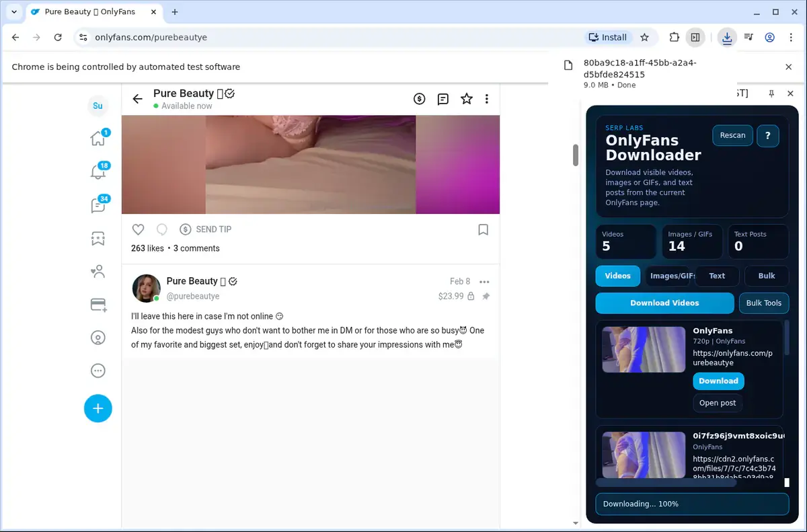Click the Videos 5 counter card
The height and width of the screenshot is (532, 807).
(x=625, y=241)
